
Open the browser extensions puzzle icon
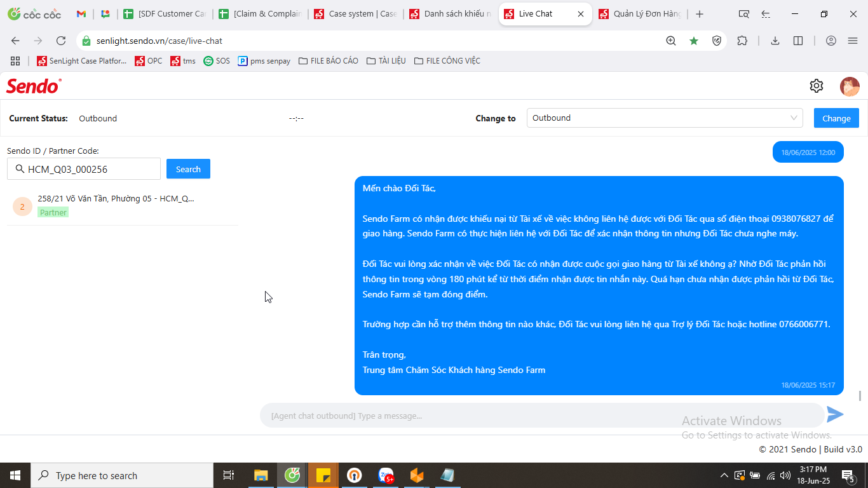pos(742,41)
